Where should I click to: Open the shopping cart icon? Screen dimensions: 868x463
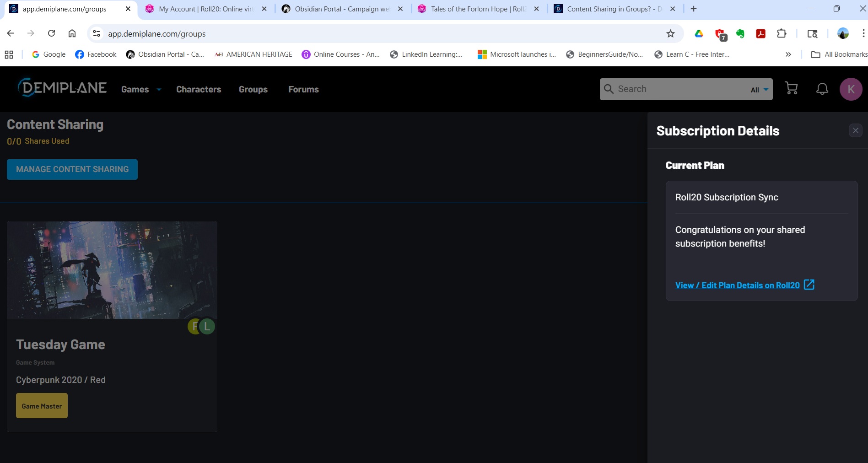tap(791, 89)
